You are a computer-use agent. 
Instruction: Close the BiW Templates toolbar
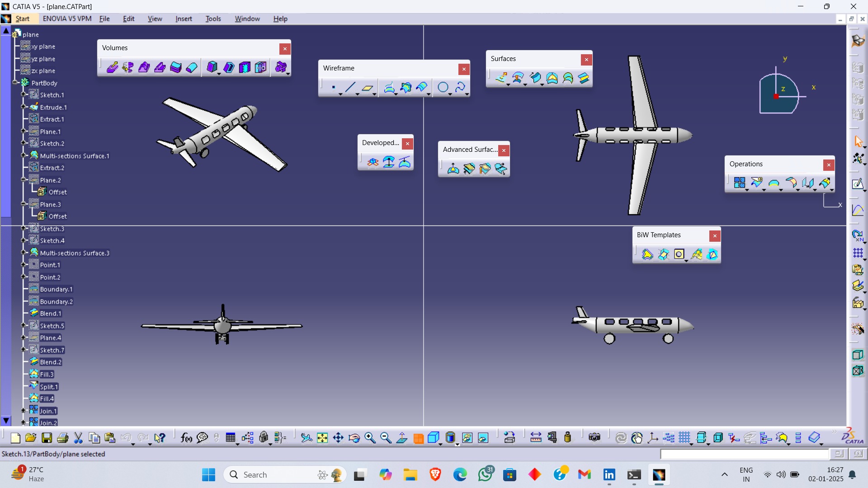(x=715, y=236)
